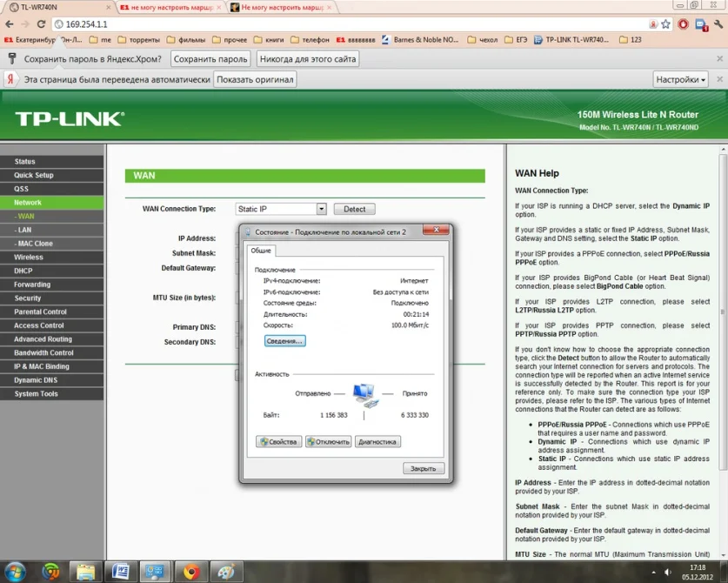Viewport: 728px width, 583px height.
Task: Open the Barnes & Noble bookmark
Action: coord(420,40)
